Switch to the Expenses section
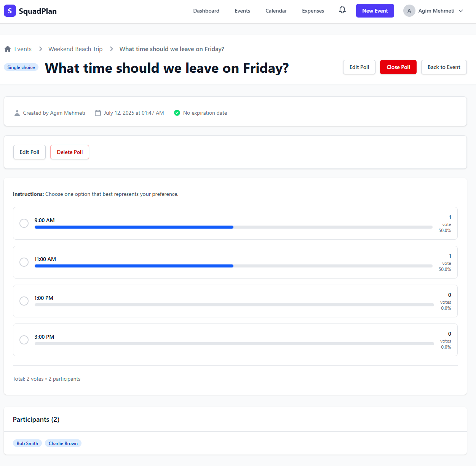The image size is (476, 466). coord(313,11)
